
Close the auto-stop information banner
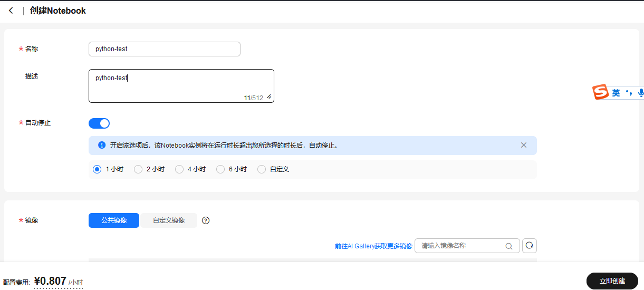524,145
